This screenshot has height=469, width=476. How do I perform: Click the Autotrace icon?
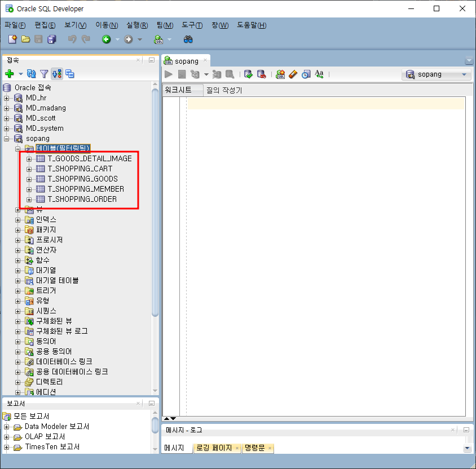217,74
